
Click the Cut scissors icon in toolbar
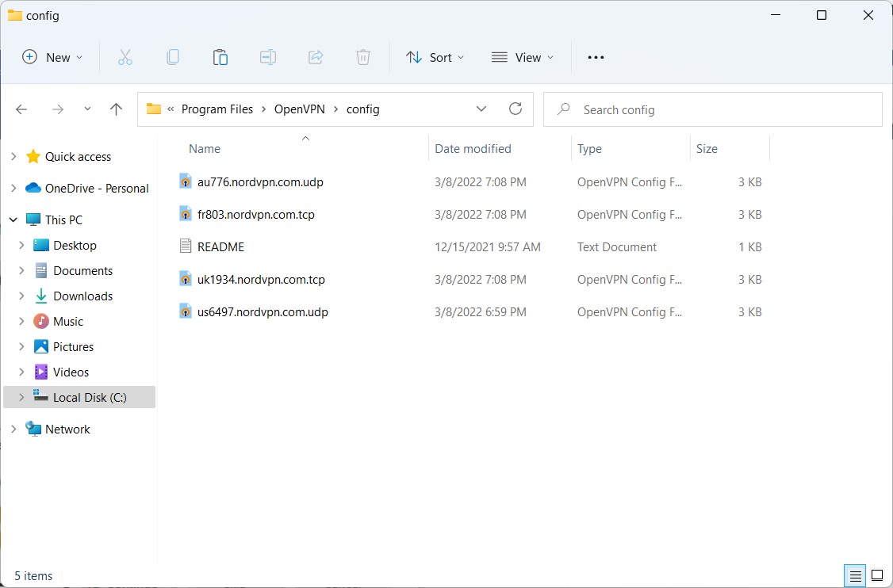tap(125, 57)
